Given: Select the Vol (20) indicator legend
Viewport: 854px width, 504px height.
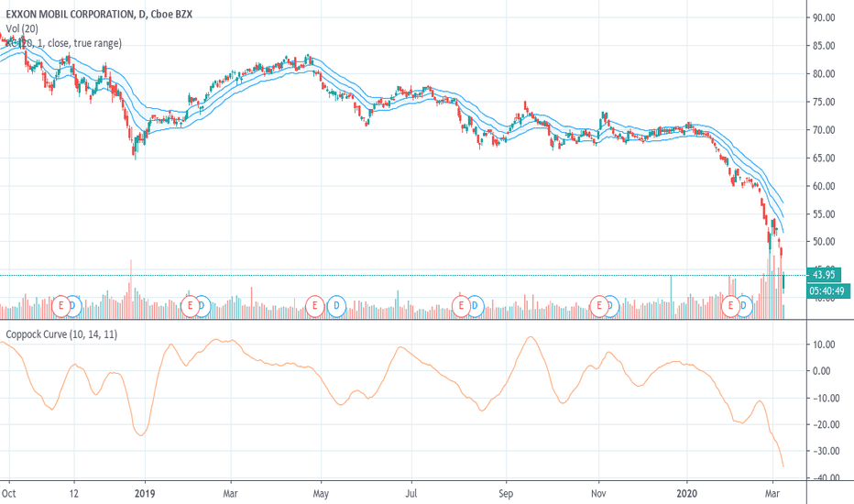Looking at the screenshot, I should [22, 29].
